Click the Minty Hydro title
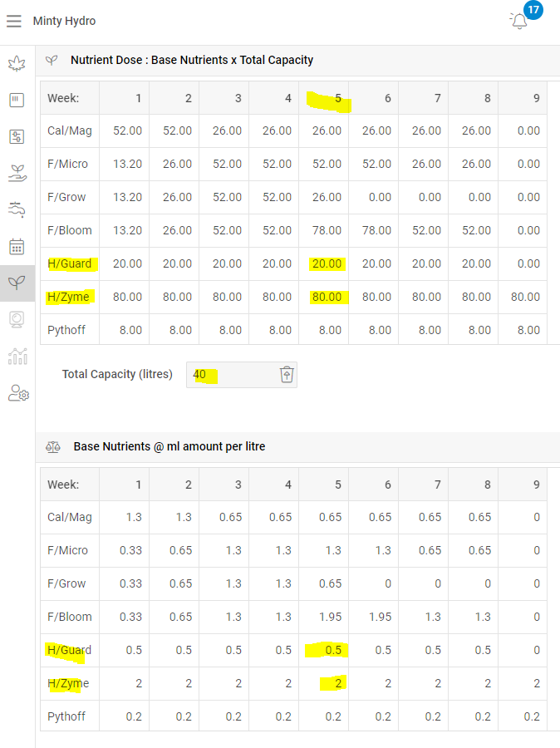Screen dimensions: 560x748 coord(64,21)
